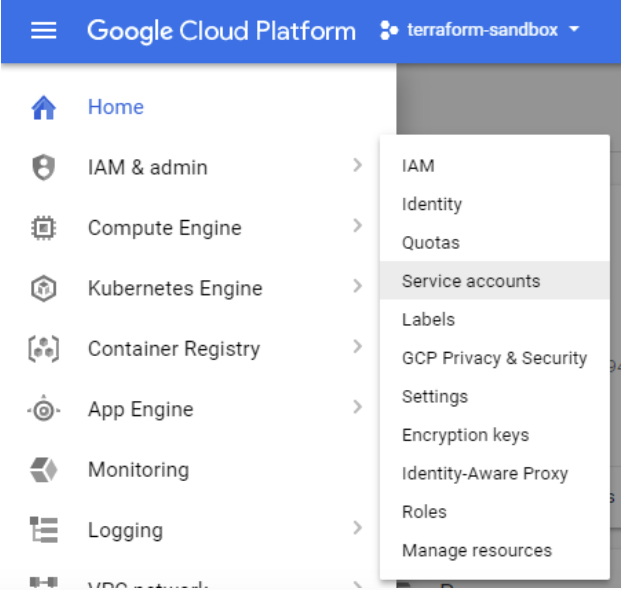
Task: Select Roles in the submenu
Action: click(x=495, y=512)
